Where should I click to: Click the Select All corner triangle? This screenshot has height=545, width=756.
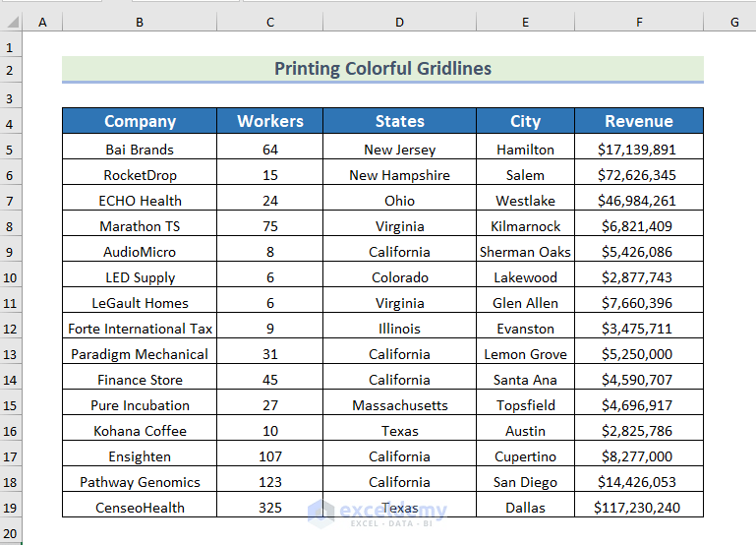(13, 22)
